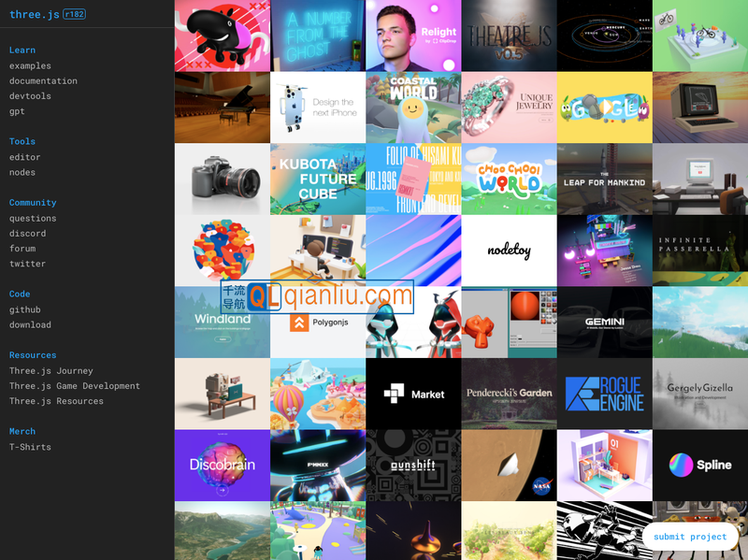Open the discord community link
Viewport: 748px width, 560px height.
tap(27, 234)
